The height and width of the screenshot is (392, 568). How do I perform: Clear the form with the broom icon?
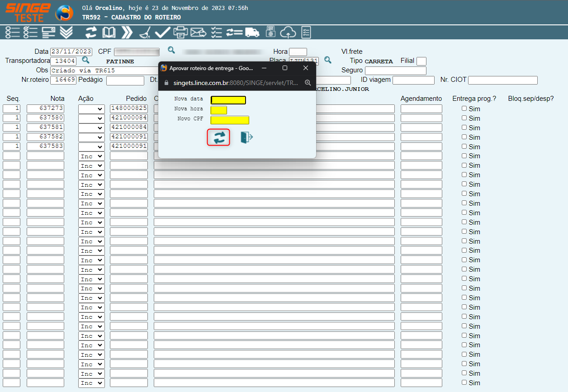[x=145, y=33]
